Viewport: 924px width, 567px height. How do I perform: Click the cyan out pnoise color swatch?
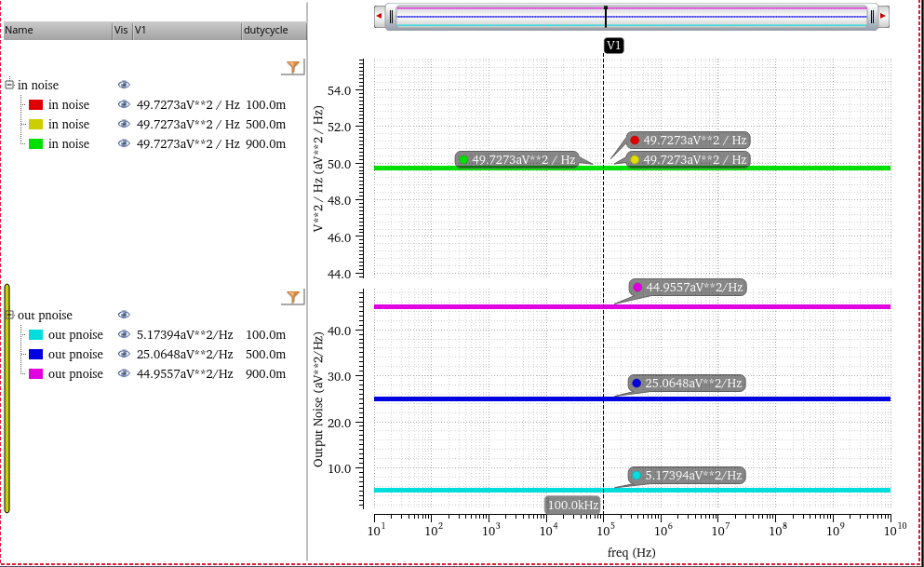pos(36,335)
